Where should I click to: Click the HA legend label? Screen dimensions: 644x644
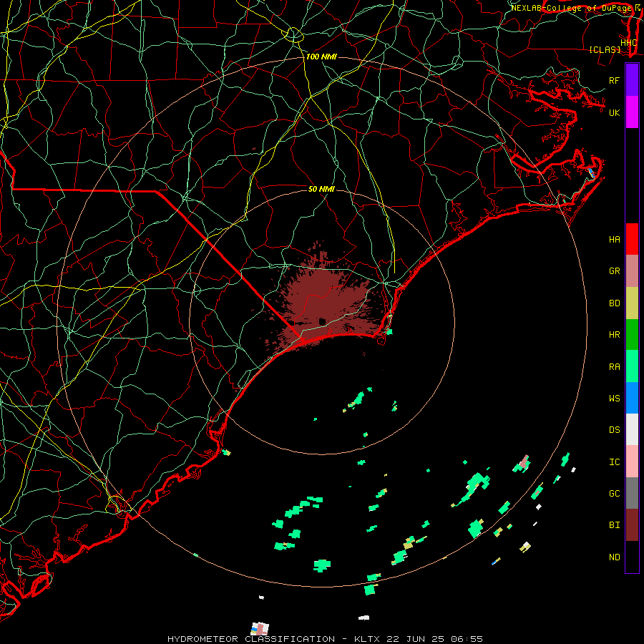pyautogui.click(x=615, y=239)
